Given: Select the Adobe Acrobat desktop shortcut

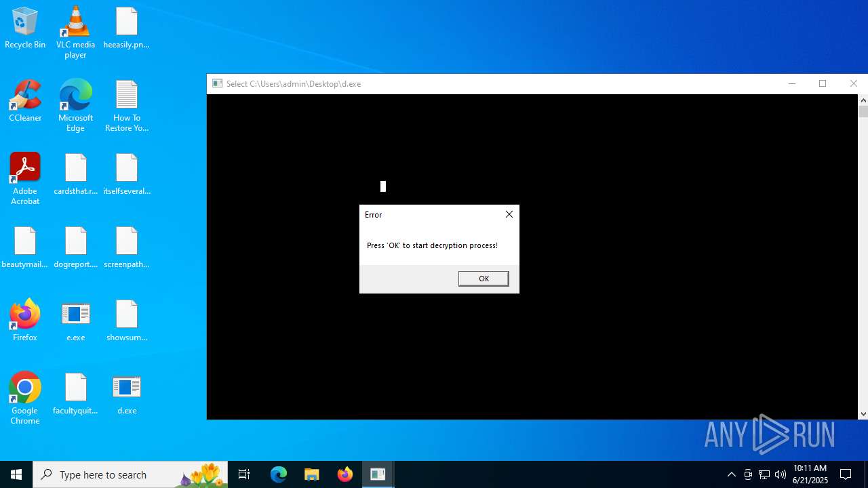Looking at the screenshot, I should point(25,179).
